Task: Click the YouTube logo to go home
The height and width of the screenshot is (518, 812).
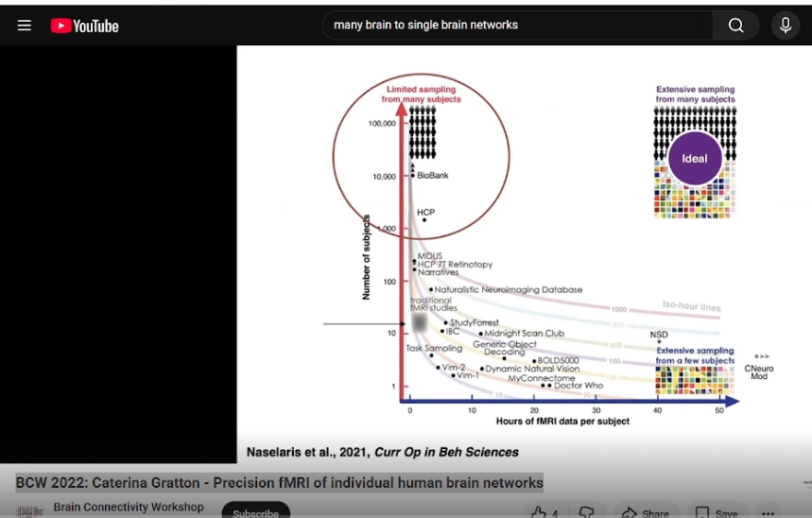Action: tap(85, 26)
